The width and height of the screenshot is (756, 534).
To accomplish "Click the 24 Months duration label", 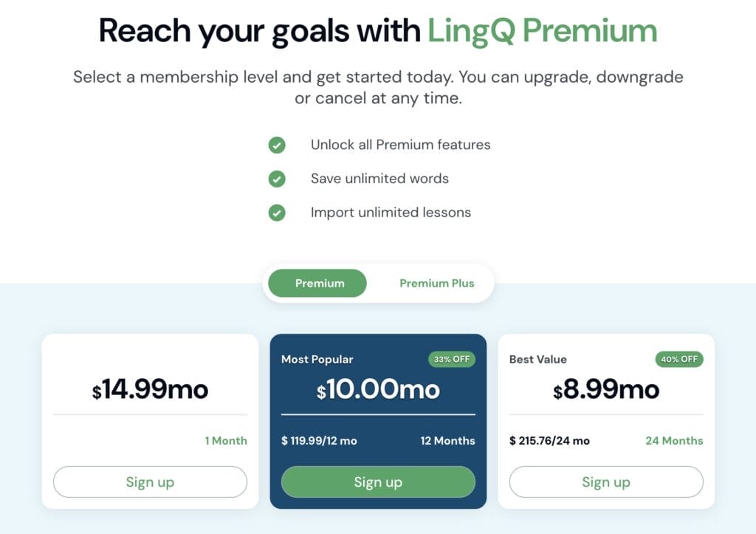I will tap(674, 441).
